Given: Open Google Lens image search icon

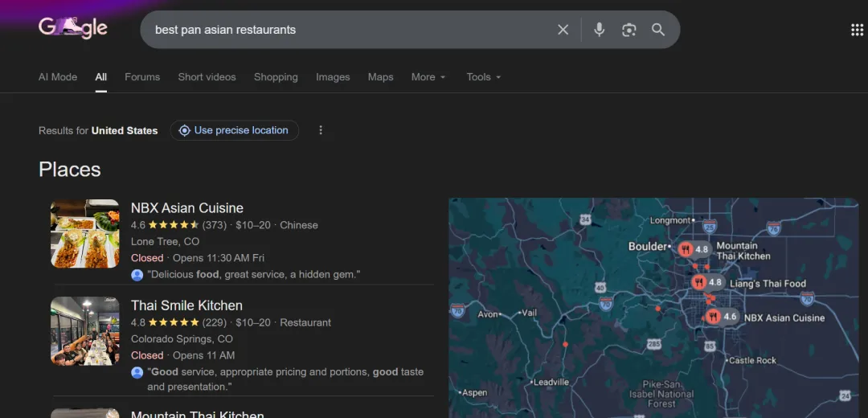Looking at the screenshot, I should click(628, 30).
